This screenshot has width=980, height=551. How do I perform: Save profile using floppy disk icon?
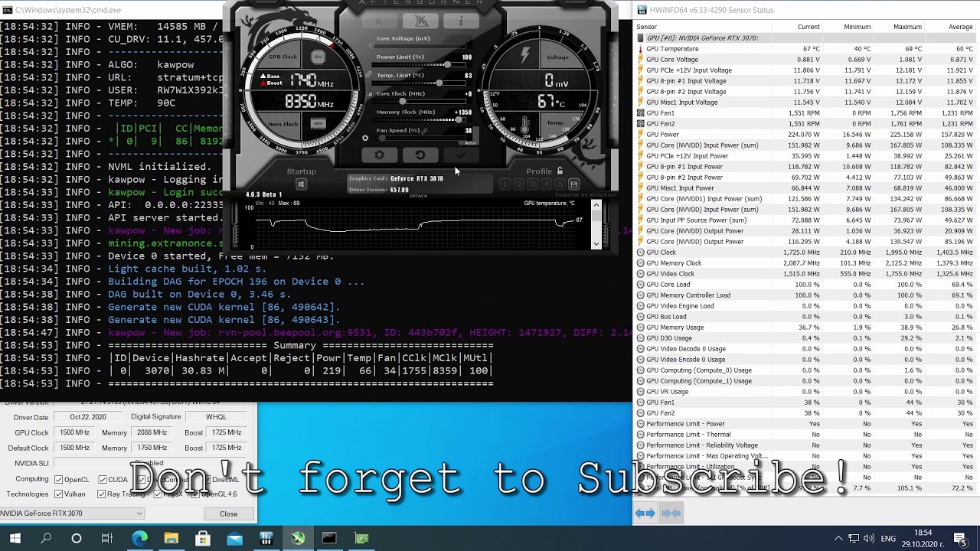click(x=573, y=184)
